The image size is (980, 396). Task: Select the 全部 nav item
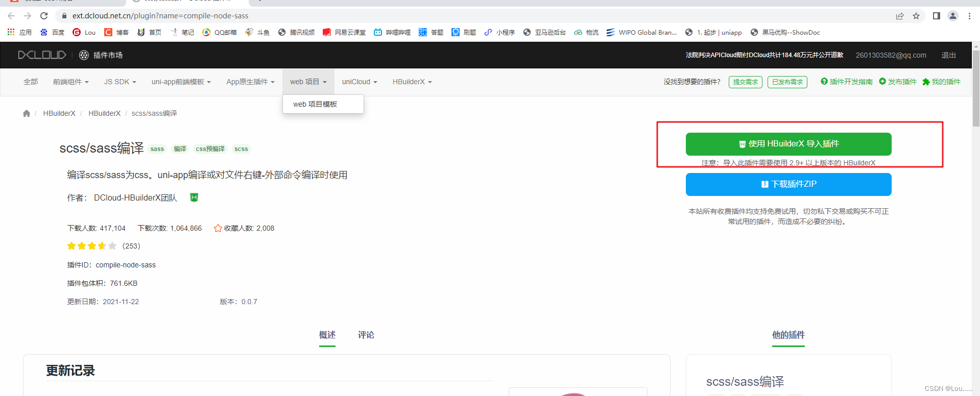coord(31,82)
